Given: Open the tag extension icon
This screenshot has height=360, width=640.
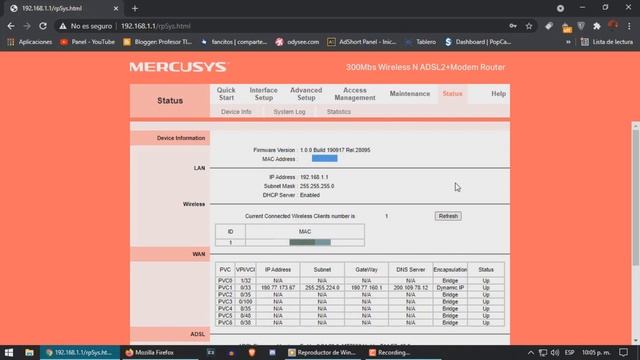Looking at the screenshot, I should tap(549, 26).
